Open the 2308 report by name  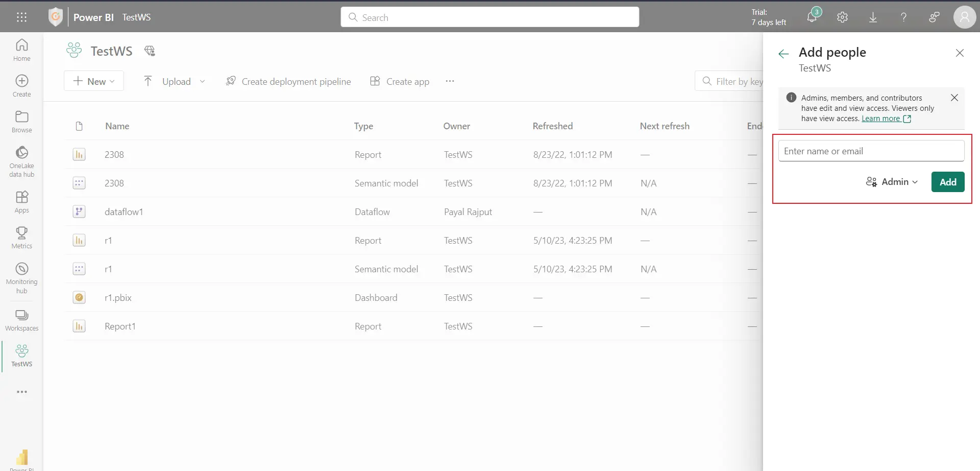tap(114, 154)
